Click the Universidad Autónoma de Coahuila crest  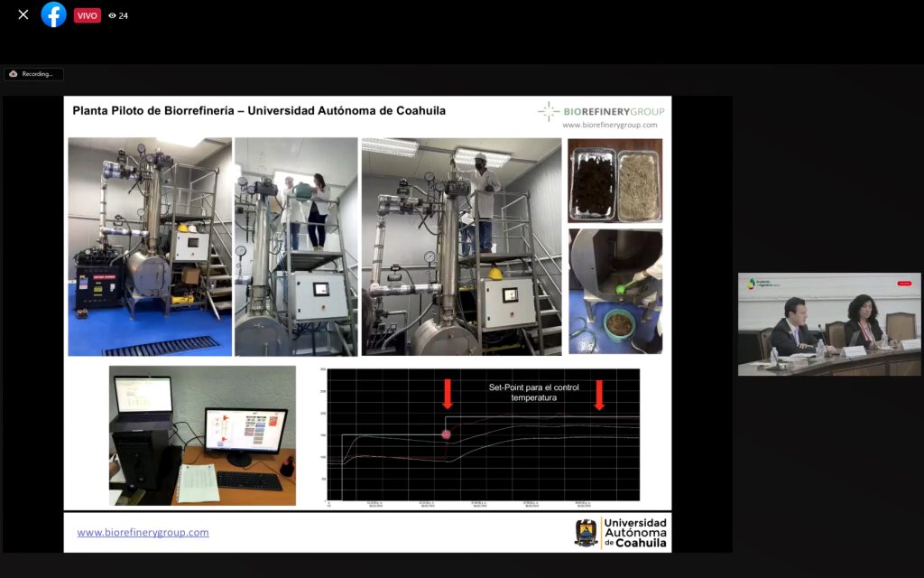(x=587, y=533)
